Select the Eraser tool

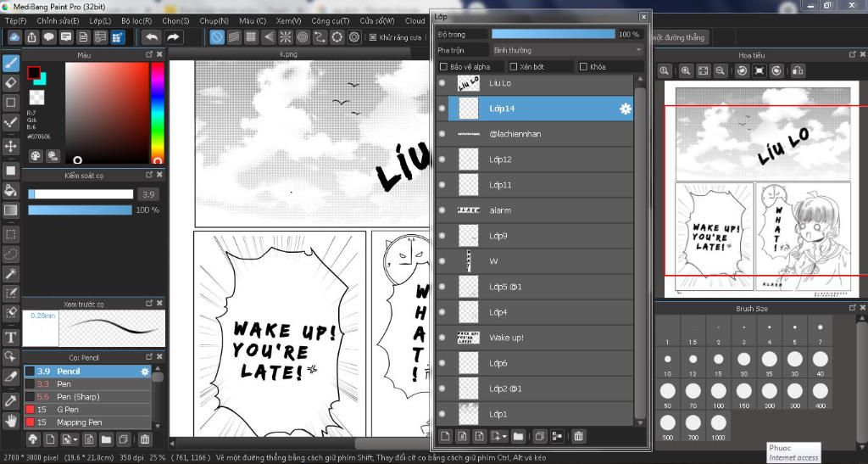(x=10, y=83)
